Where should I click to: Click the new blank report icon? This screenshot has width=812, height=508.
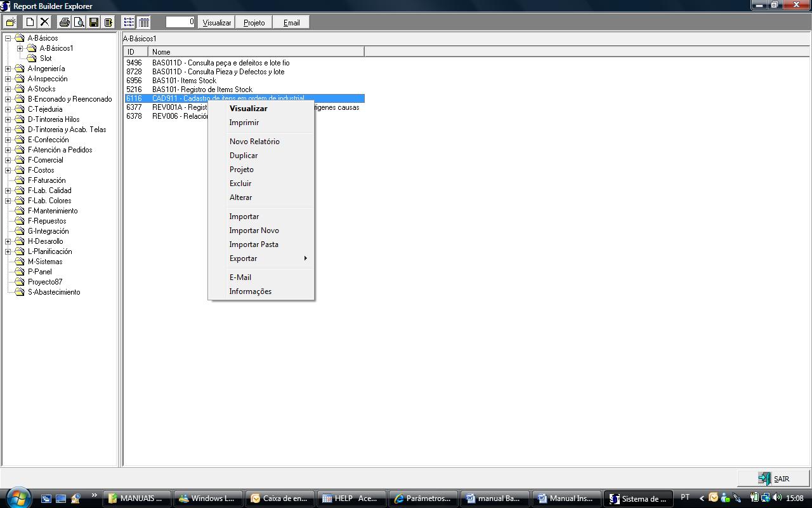30,22
